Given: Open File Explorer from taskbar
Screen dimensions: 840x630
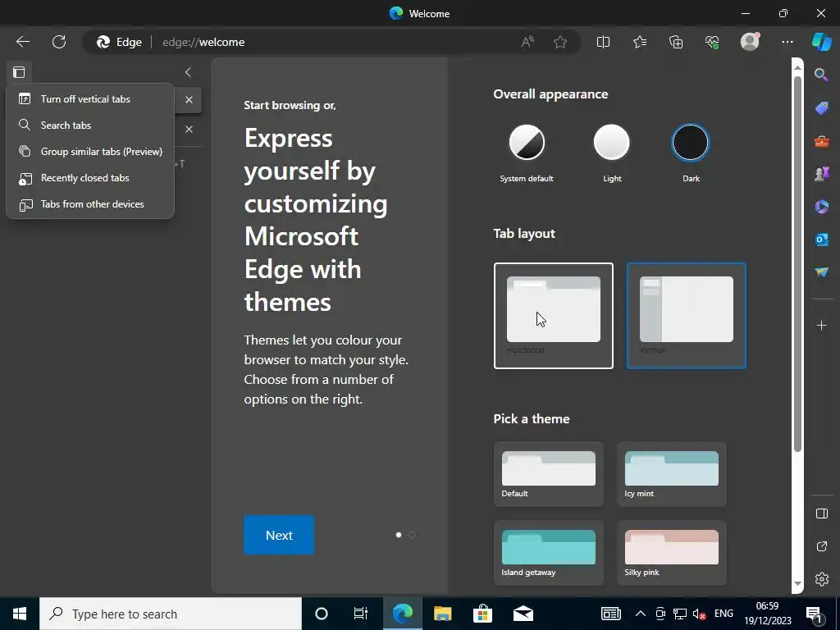Looking at the screenshot, I should click(442, 614).
